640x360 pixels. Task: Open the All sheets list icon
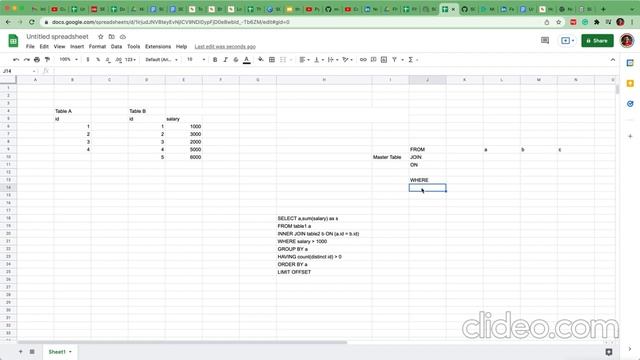(32, 351)
